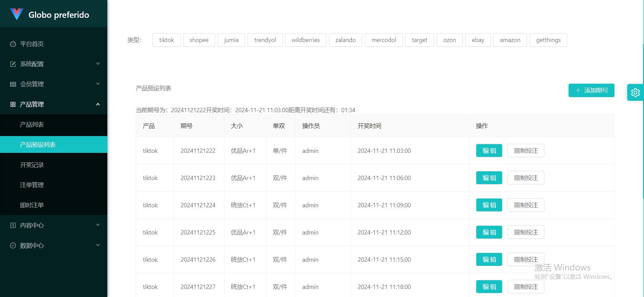Open 产品列表 submenu item
This screenshot has height=297, width=644.
point(54,124)
